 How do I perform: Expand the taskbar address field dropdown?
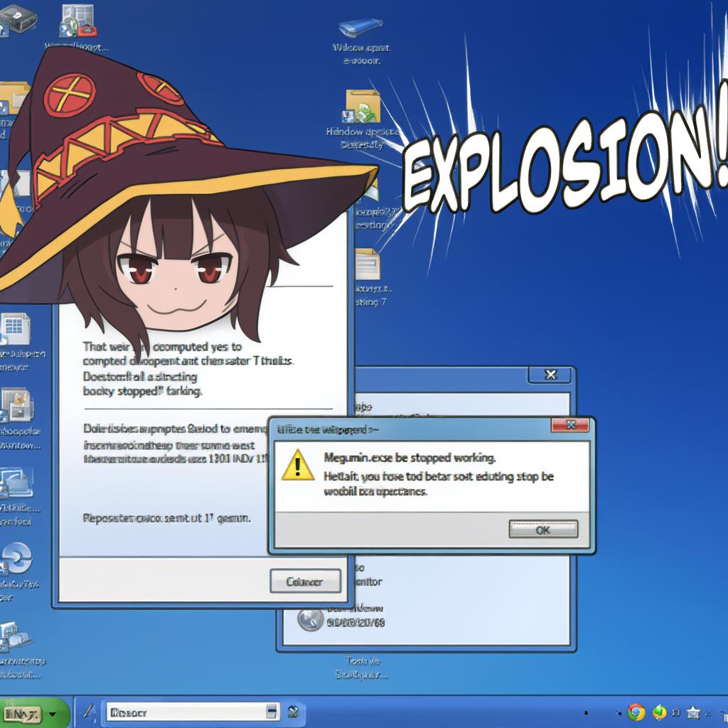[272, 712]
